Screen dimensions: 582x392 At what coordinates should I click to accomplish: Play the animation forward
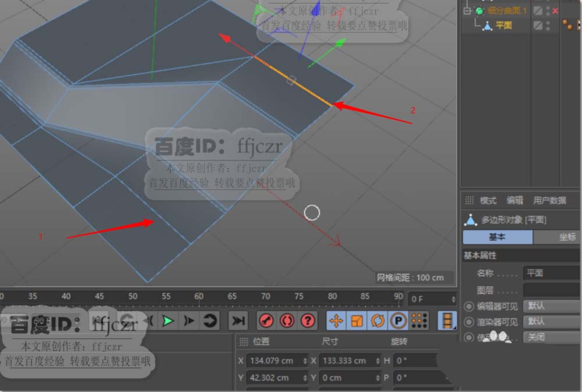coord(168,321)
